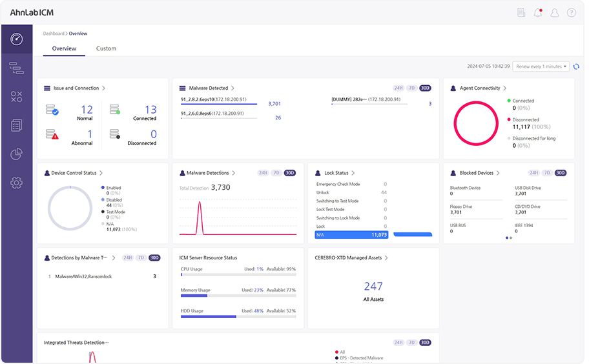
Task: Click the refresh dashboard icon
Action: tap(576, 66)
